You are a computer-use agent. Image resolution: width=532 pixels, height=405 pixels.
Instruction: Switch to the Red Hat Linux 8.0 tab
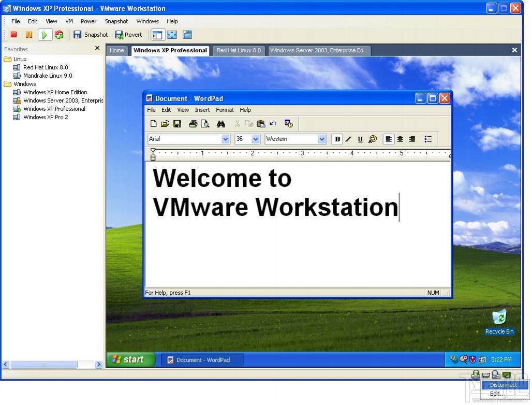tap(239, 50)
